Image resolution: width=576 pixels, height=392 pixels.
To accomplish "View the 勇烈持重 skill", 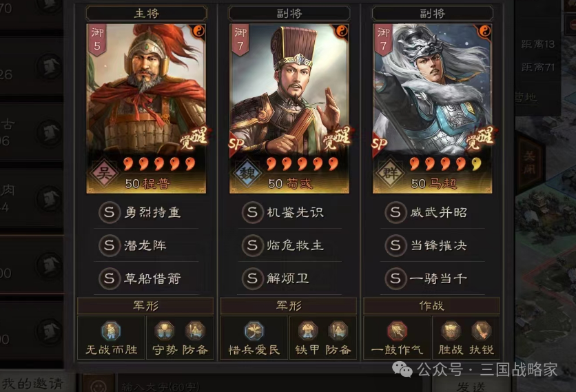I will point(146,212).
